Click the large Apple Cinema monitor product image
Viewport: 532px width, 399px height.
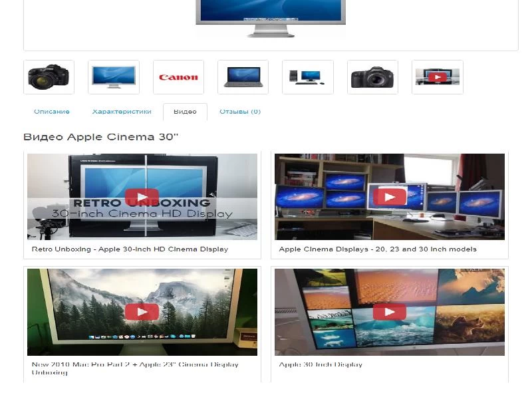pyautogui.click(x=271, y=18)
